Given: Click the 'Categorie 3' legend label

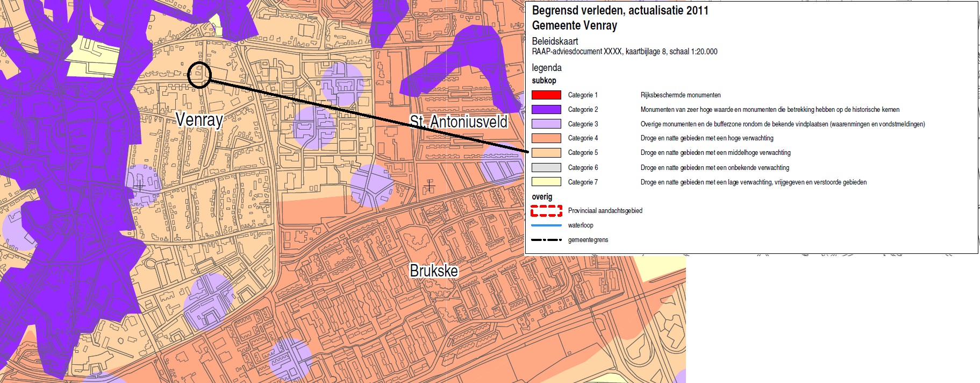Looking at the screenshot, I should pyautogui.click(x=583, y=124).
